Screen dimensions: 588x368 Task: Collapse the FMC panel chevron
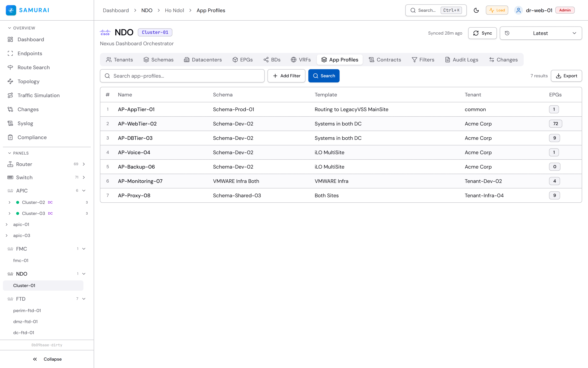pyautogui.click(x=84, y=249)
